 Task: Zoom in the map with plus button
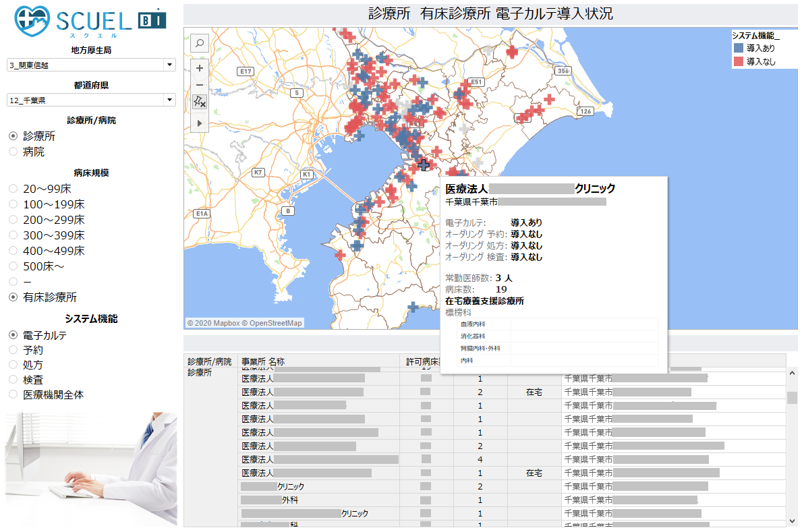(x=200, y=68)
